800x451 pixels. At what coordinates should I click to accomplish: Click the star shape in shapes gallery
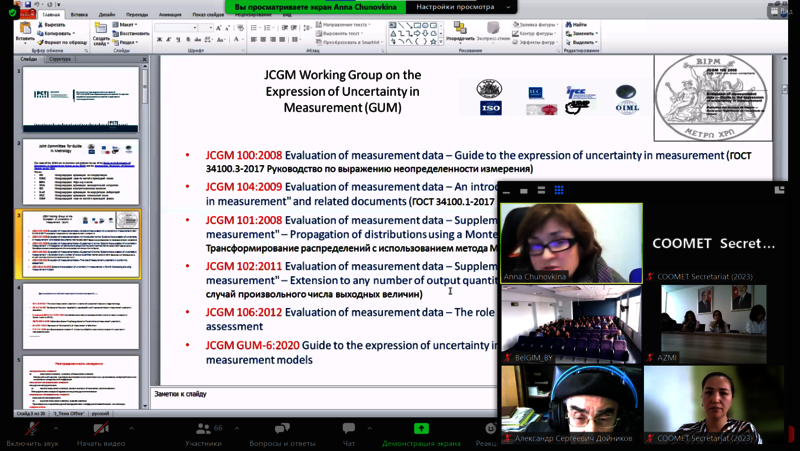433,41
